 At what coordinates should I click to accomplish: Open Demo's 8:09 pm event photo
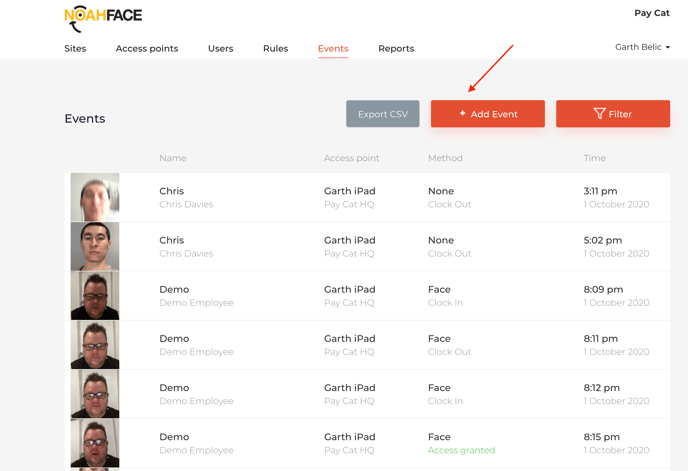95,295
